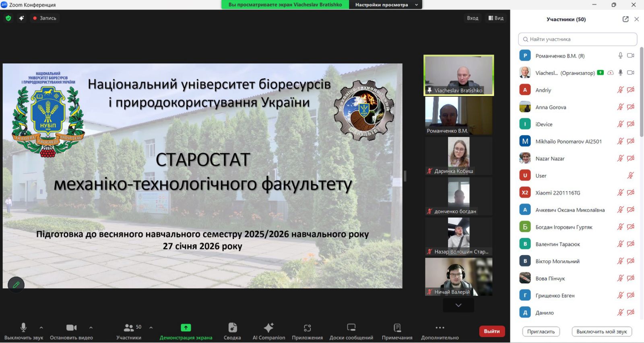Expand video options arrow next to camera

click(x=91, y=328)
